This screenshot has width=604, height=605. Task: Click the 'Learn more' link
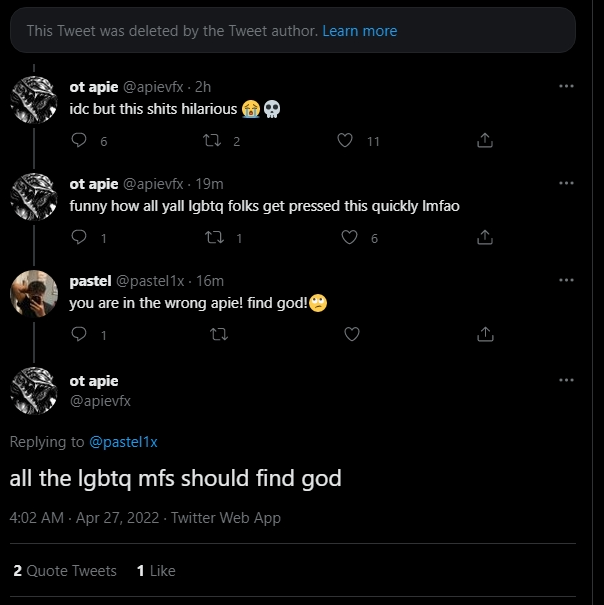click(x=359, y=31)
